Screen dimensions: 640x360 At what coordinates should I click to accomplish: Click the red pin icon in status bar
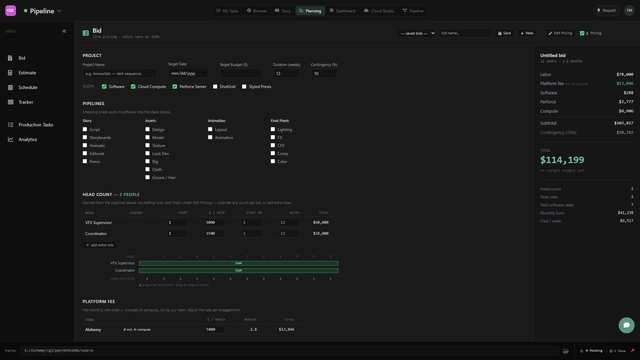633,351
